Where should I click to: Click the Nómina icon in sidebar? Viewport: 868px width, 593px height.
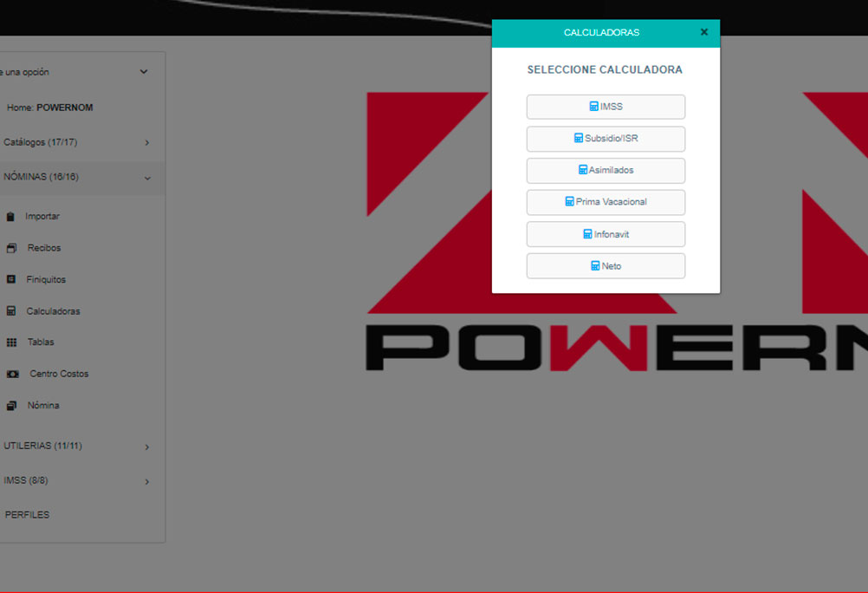pos(11,406)
